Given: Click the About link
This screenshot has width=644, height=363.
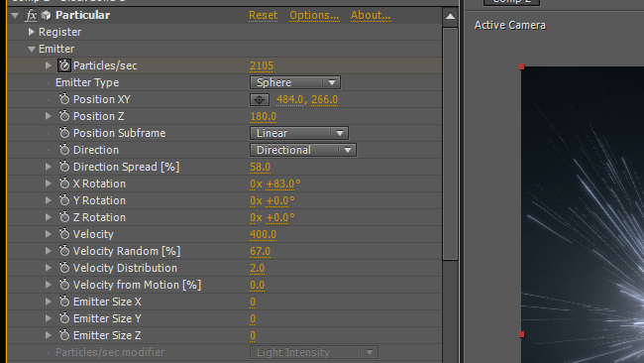Looking at the screenshot, I should 371,15.
